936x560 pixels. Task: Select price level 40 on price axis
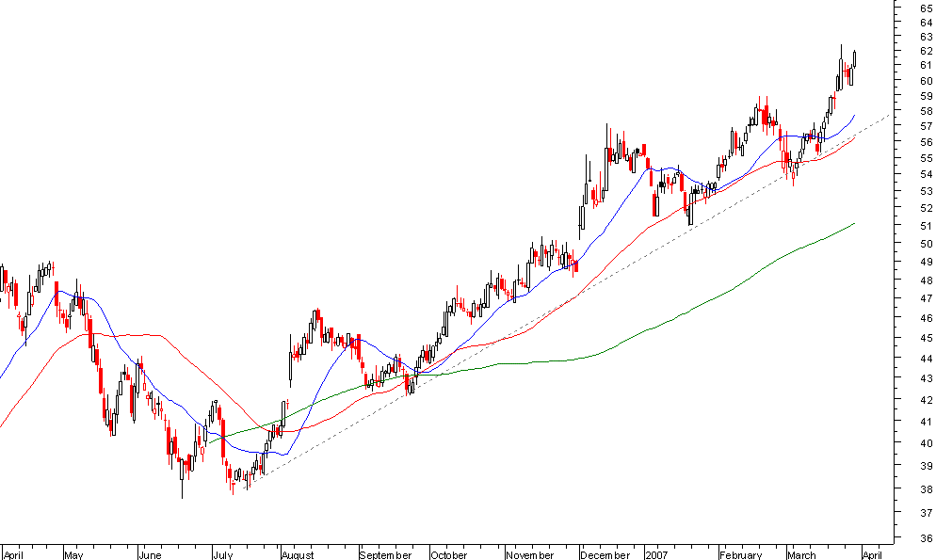point(927,442)
